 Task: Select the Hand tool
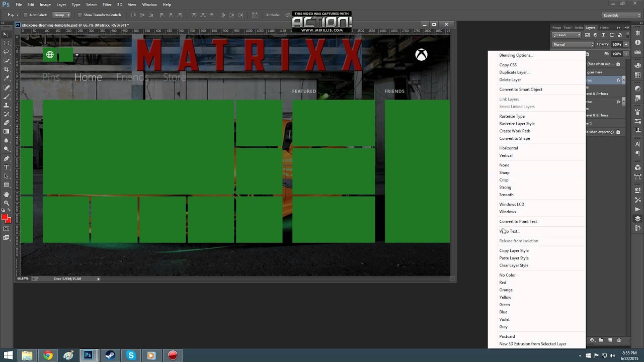(7, 194)
